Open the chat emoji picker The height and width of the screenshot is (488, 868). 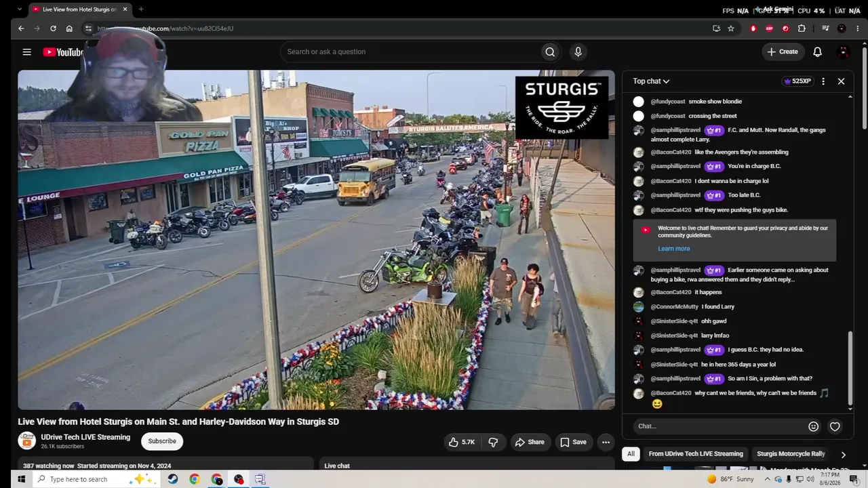click(813, 426)
